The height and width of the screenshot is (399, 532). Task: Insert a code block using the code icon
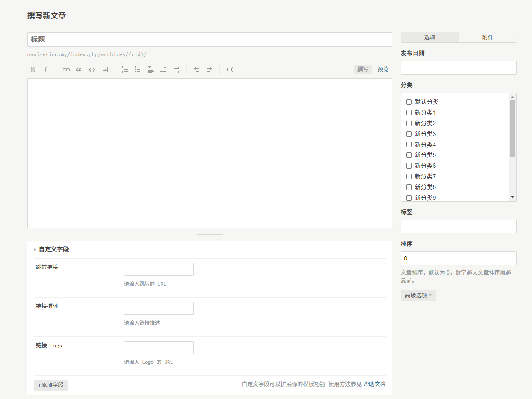[92, 70]
